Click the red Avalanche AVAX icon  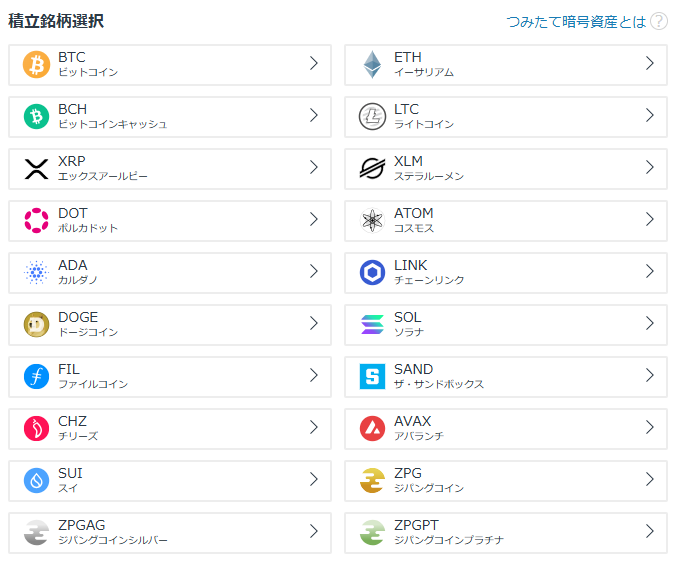click(372, 428)
